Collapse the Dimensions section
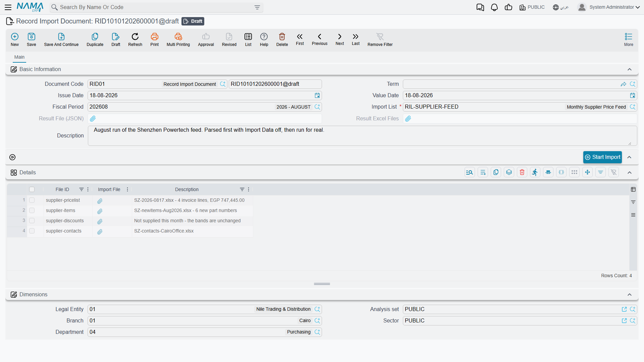The width and height of the screenshot is (644, 362). click(630, 295)
